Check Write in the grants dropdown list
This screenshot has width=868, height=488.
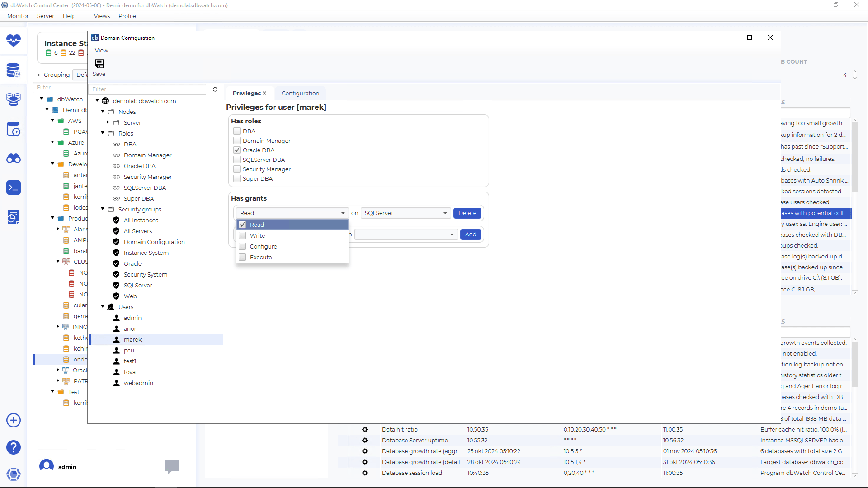(242, 236)
